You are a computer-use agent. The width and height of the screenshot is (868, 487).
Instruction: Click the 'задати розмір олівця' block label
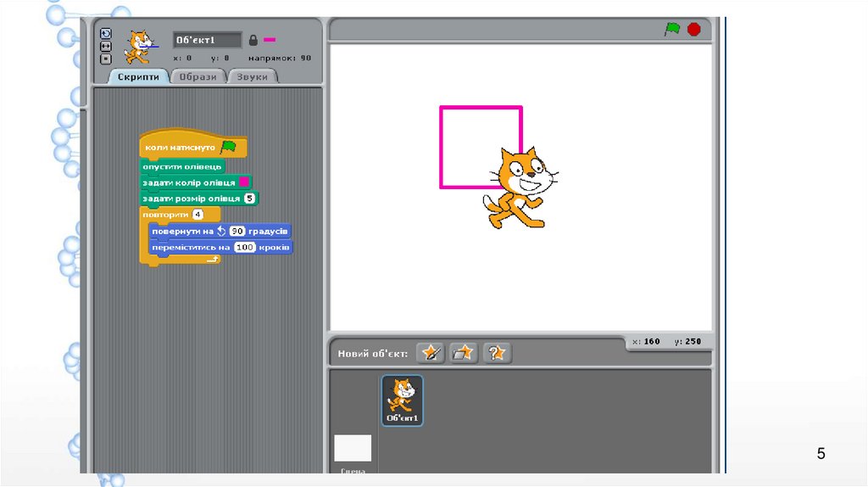click(x=192, y=199)
